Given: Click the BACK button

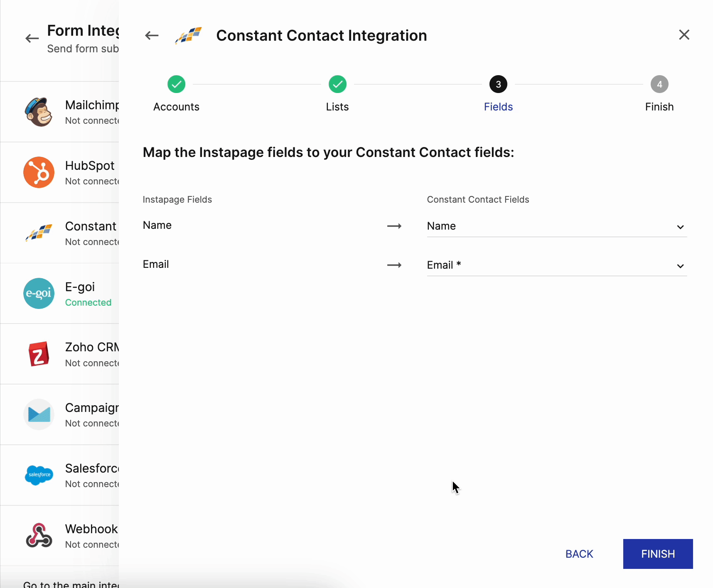Looking at the screenshot, I should 579,554.
